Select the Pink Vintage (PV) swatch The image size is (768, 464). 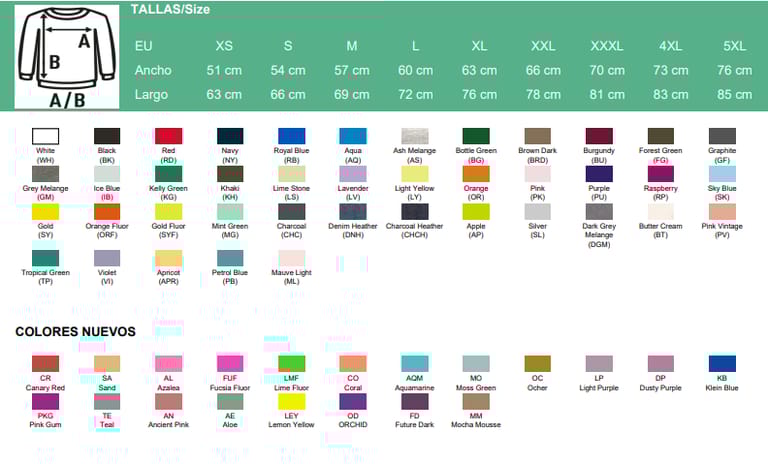click(722, 212)
